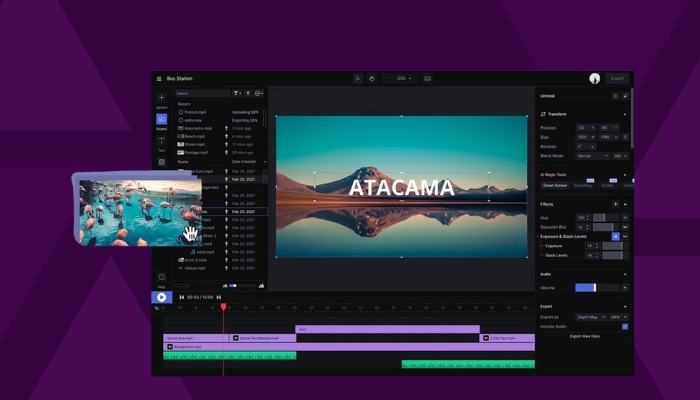Screen dimensions: 700x400
Task: Collapse the Transform section
Action: [625, 114]
